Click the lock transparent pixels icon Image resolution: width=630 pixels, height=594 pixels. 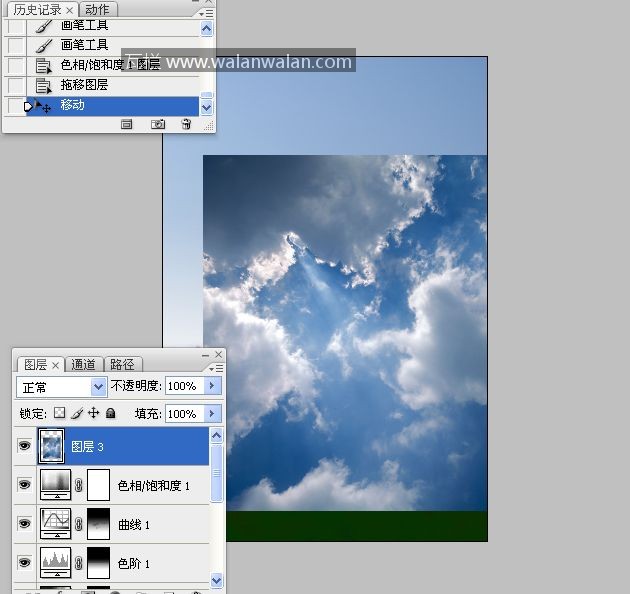pos(59,413)
